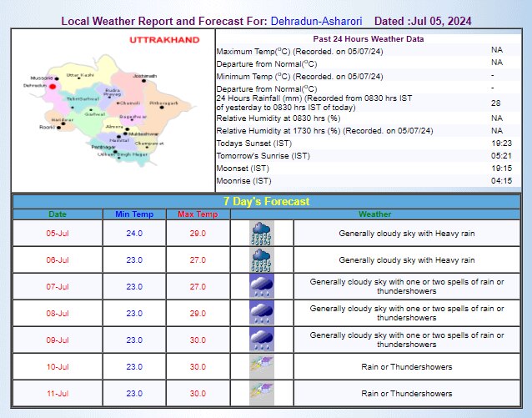Viewport: 532px width, 418px height.
Task: Select the thundershower icon for 07-Jul
Action: (262, 286)
